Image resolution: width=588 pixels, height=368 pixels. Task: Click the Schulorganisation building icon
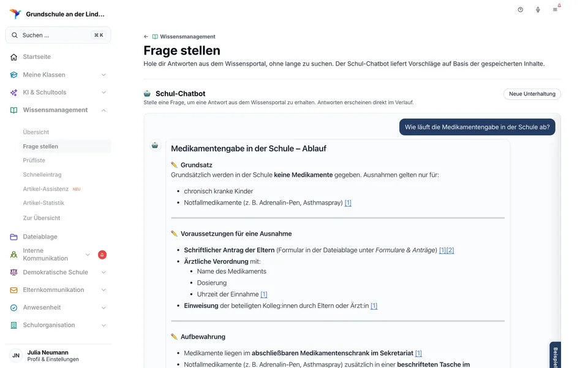point(14,325)
